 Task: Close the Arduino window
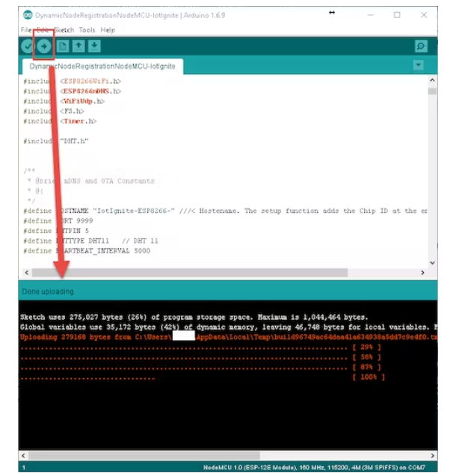(424, 15)
